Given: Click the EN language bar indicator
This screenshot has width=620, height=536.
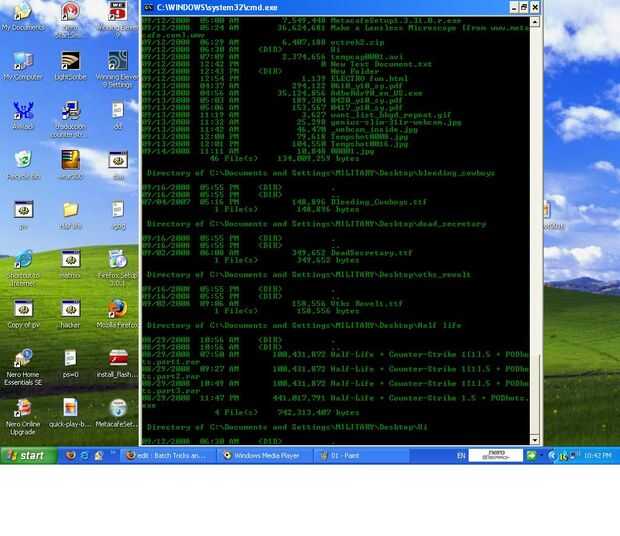Looking at the screenshot, I should coord(461,455).
